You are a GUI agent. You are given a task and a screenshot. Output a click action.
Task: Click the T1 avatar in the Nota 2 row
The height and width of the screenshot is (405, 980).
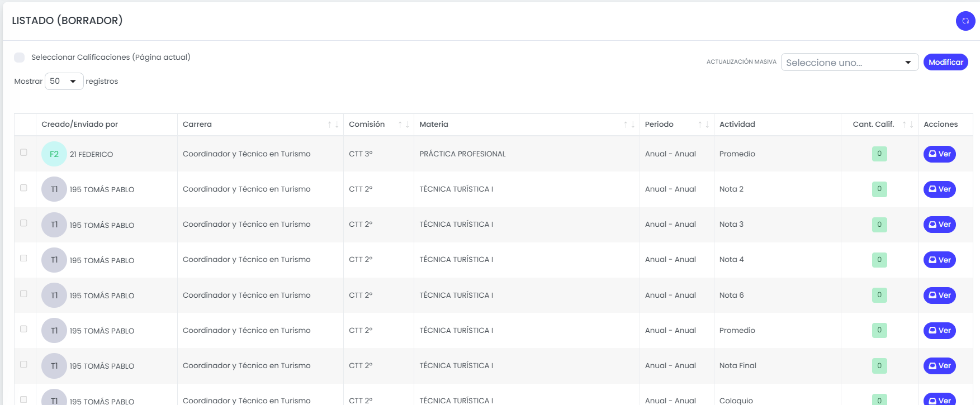tap(54, 189)
